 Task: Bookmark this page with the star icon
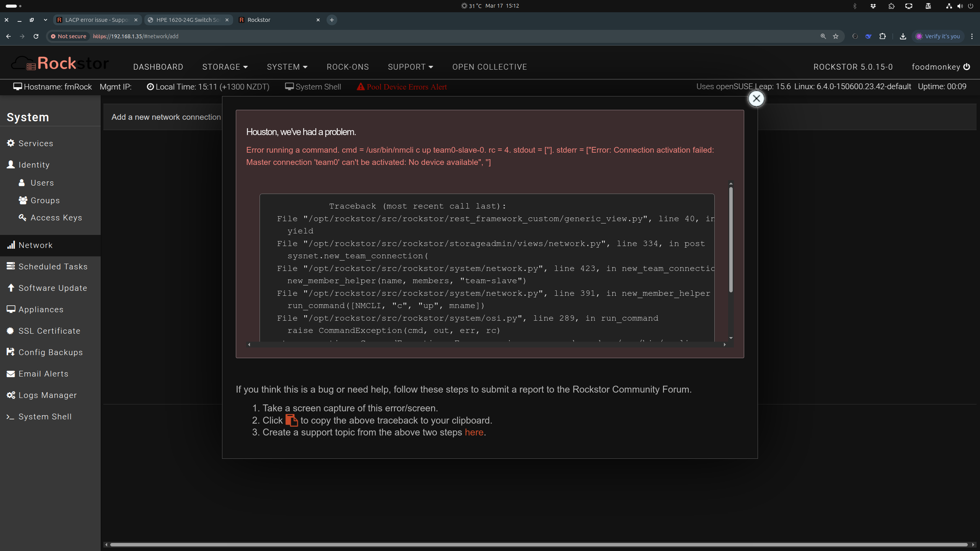836,36
